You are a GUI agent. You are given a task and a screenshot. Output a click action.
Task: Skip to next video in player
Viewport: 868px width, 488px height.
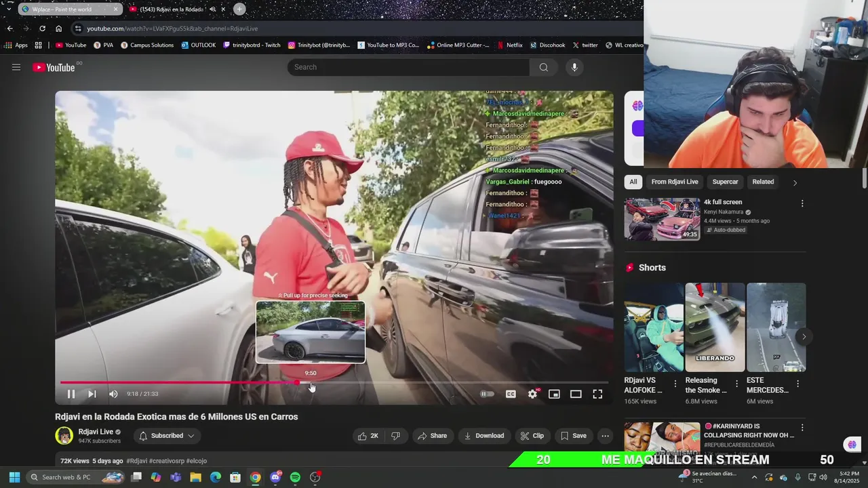(92, 394)
